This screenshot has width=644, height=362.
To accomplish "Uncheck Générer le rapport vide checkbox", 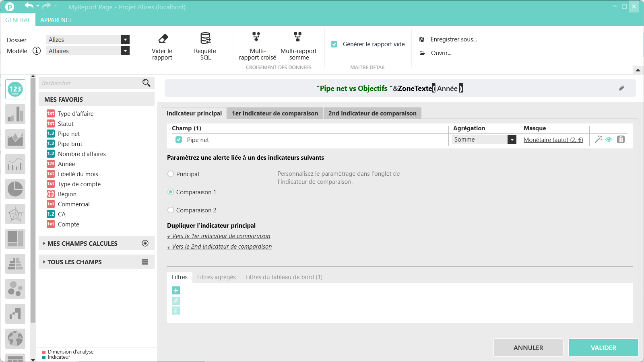I will point(334,44).
